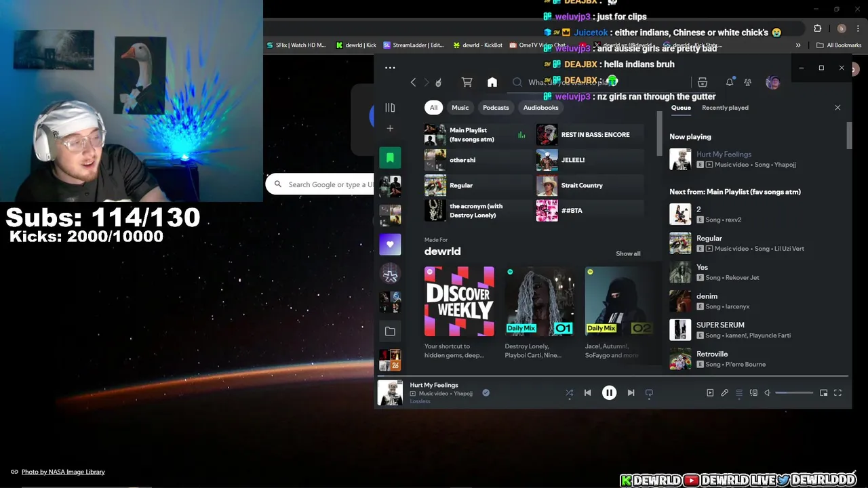This screenshot has width=868, height=488.
Task: Open All Bookmarks folder in Chrome
Action: point(839,45)
